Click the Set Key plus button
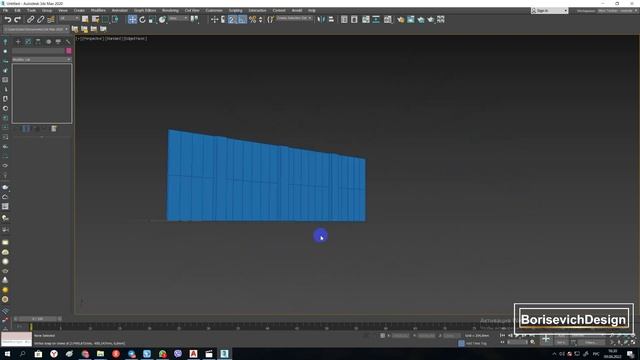Image resolution: width=640 pixels, height=360 pixels. coord(546,339)
